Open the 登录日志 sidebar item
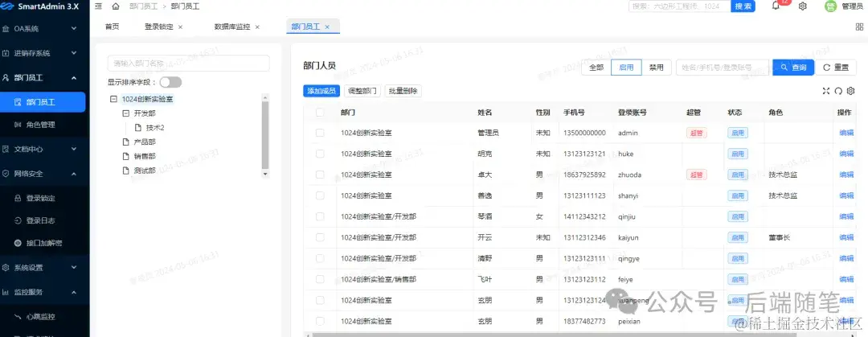Viewport: 868px width, 337px height. [43, 220]
